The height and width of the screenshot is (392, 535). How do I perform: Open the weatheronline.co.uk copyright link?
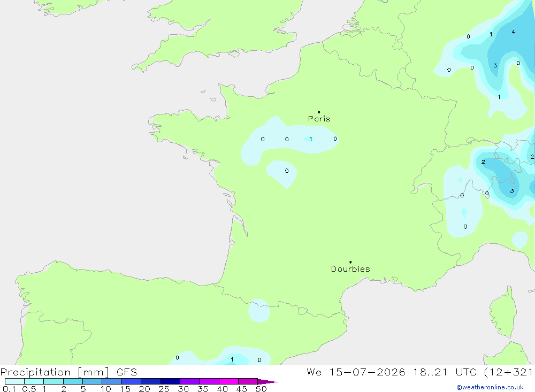(x=490, y=387)
